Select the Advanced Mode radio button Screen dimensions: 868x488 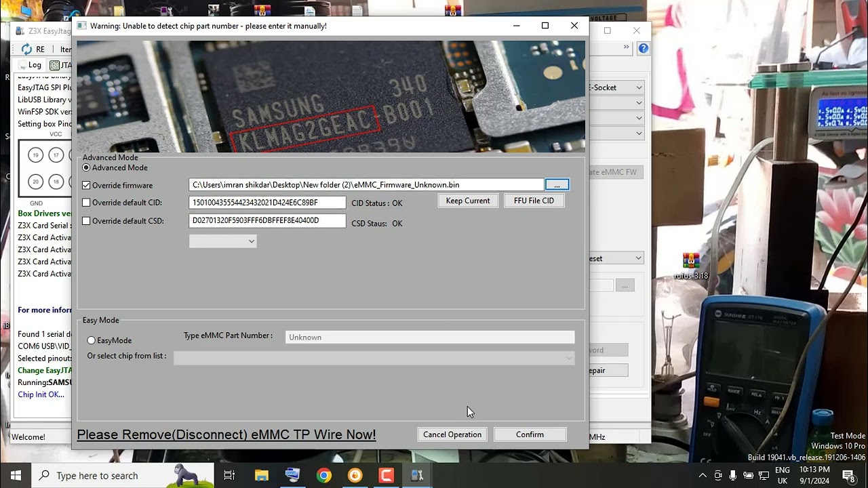86,167
